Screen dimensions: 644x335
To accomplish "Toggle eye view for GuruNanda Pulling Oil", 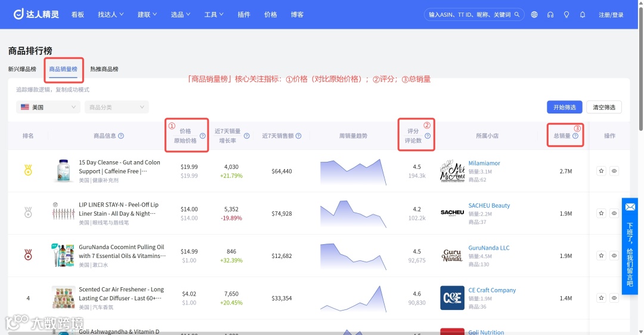I will click(614, 256).
